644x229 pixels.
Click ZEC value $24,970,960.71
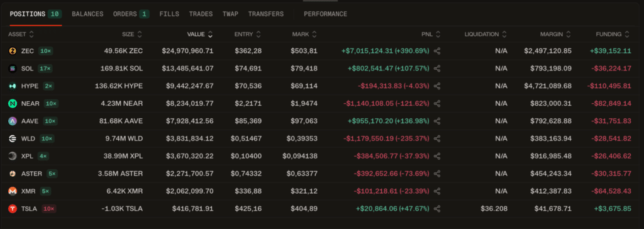pos(187,51)
